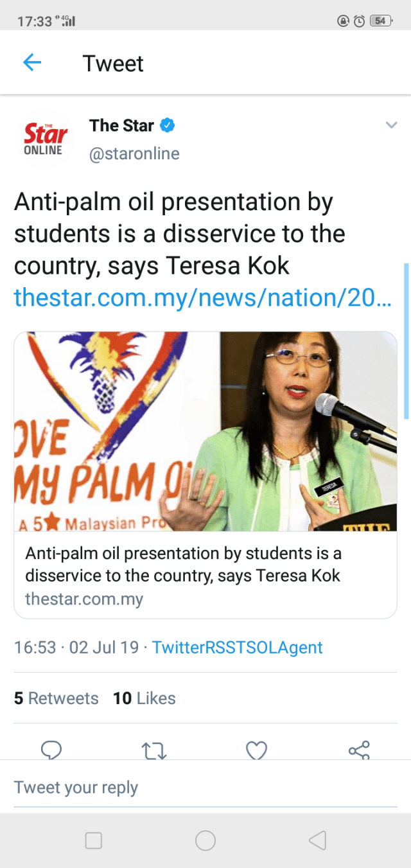
Task: View the 10 Likes list
Action: 144,698
